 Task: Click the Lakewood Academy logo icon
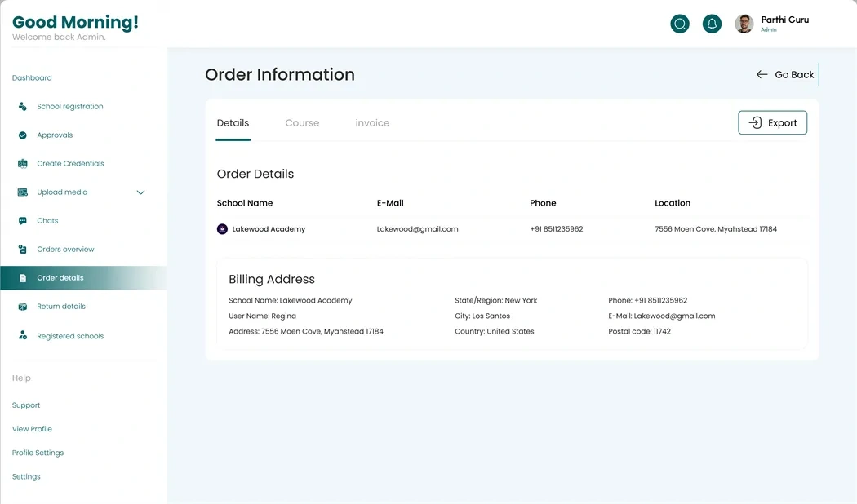tap(222, 229)
